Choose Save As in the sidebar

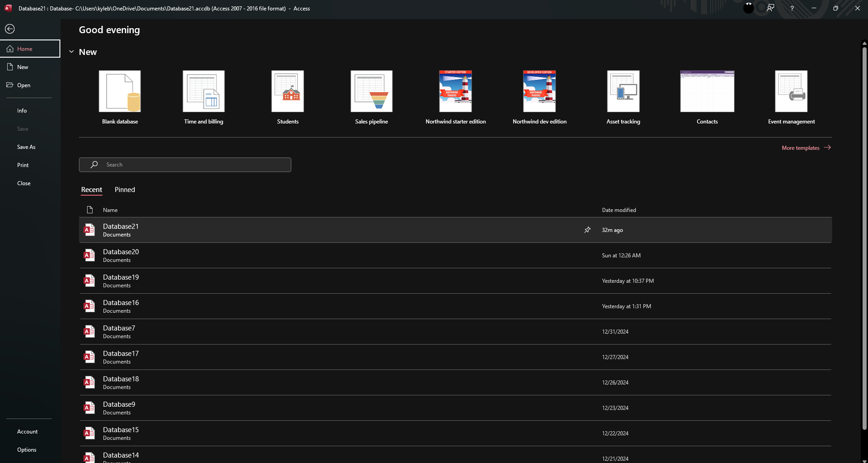coord(30,147)
